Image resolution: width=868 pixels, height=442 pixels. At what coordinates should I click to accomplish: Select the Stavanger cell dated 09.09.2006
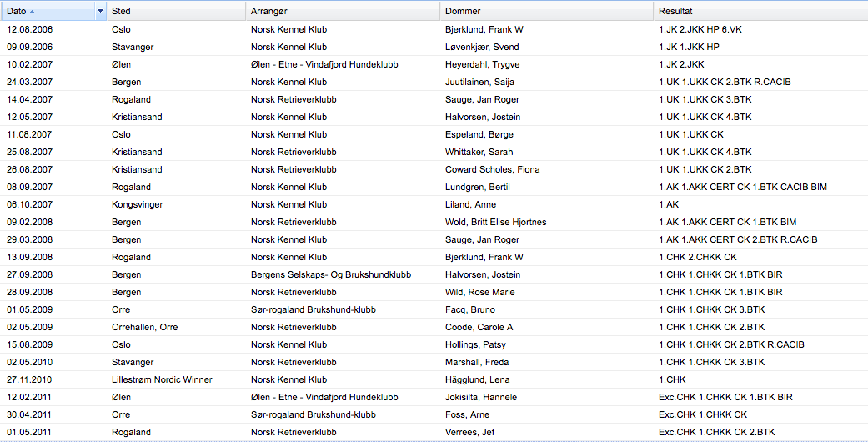133,47
